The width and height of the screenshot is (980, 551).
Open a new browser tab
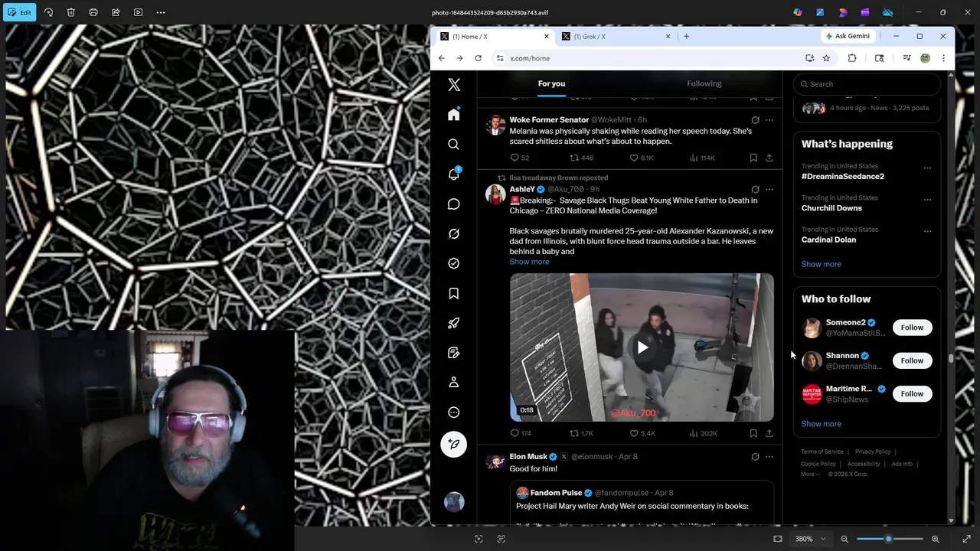coord(686,37)
